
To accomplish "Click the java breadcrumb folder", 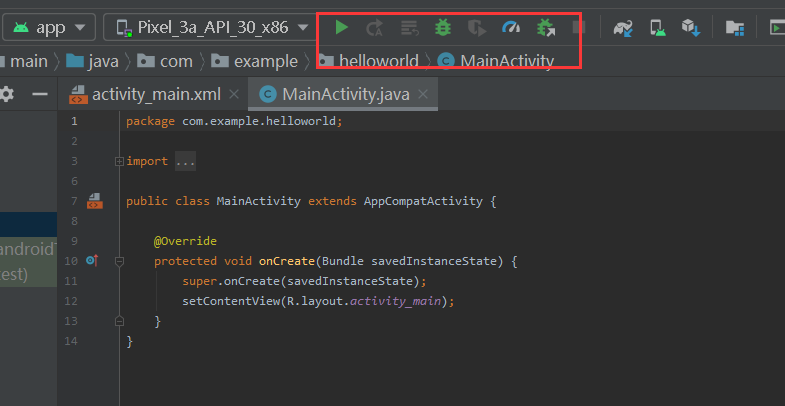I will pyautogui.click(x=93, y=62).
